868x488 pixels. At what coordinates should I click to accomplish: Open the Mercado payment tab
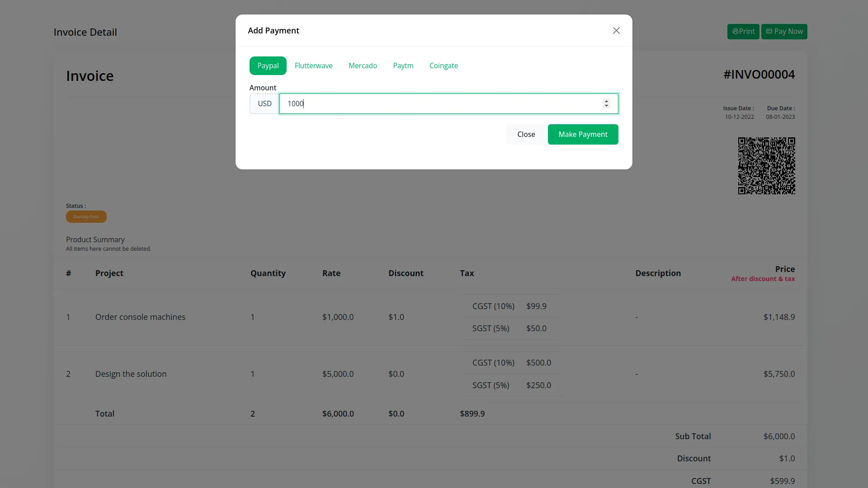[x=363, y=66]
